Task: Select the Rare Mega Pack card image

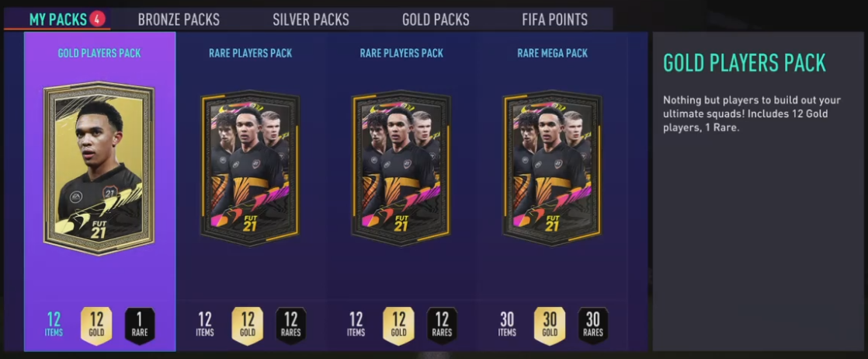Action: [552, 168]
